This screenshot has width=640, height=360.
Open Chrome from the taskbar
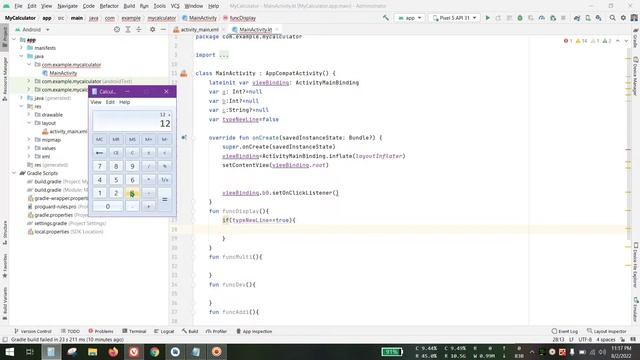tap(154, 351)
